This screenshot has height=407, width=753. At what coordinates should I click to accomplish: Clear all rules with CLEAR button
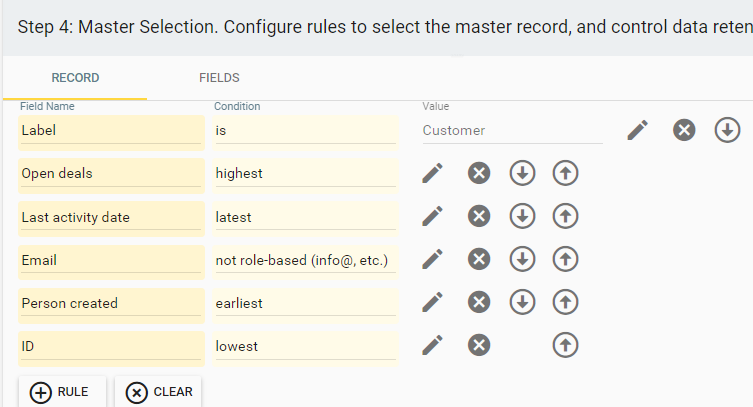click(x=158, y=392)
